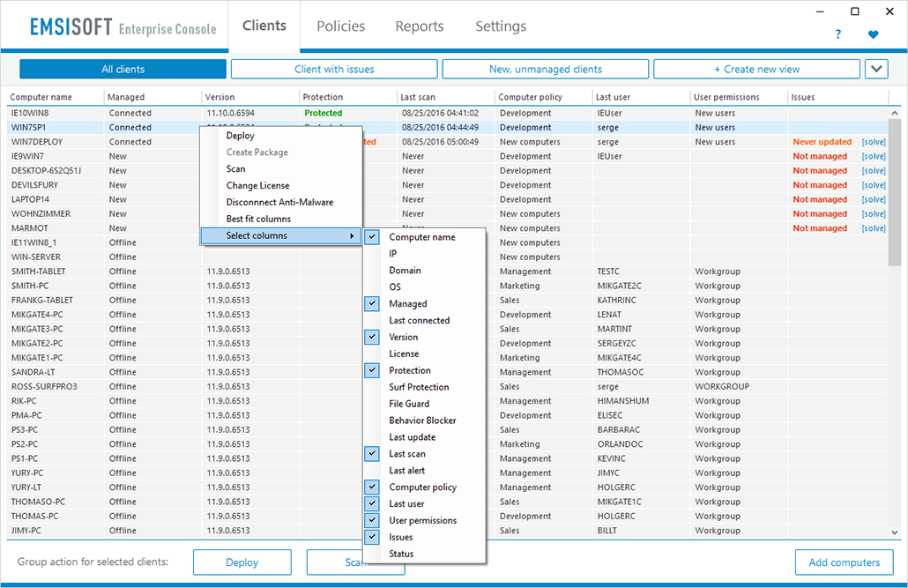Click the Create new view button

[756, 69]
